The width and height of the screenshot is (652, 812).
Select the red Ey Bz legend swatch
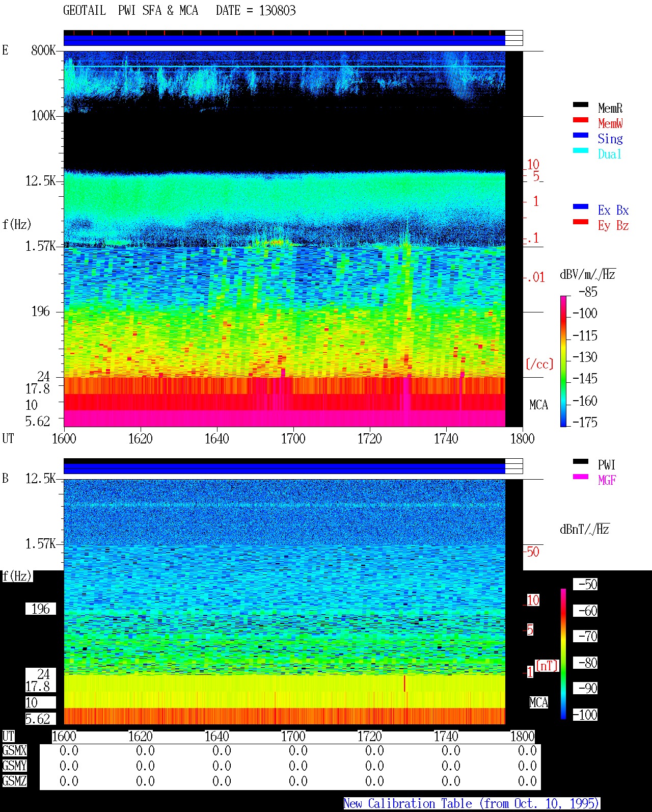(x=581, y=222)
